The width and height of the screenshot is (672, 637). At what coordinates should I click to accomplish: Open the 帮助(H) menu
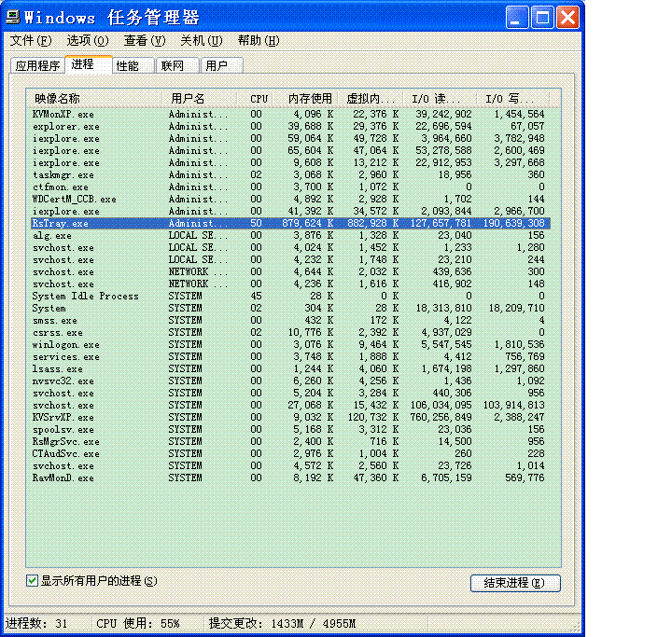click(259, 41)
